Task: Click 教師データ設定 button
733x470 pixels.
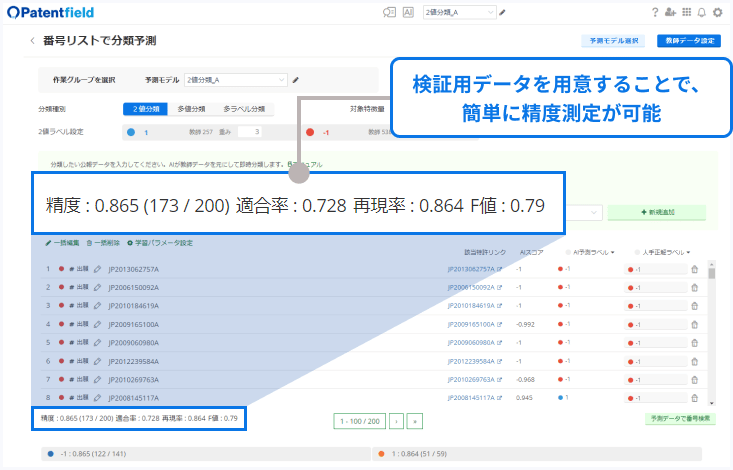Action: [689, 41]
